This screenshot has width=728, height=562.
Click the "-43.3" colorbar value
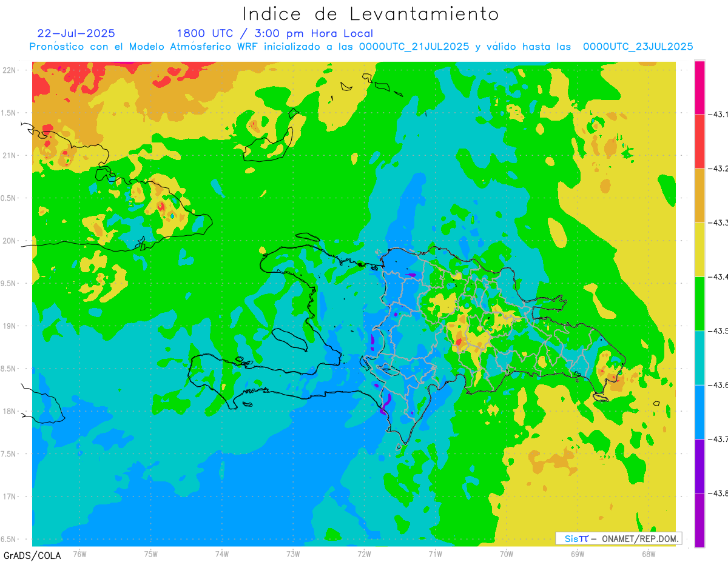[x=718, y=222]
